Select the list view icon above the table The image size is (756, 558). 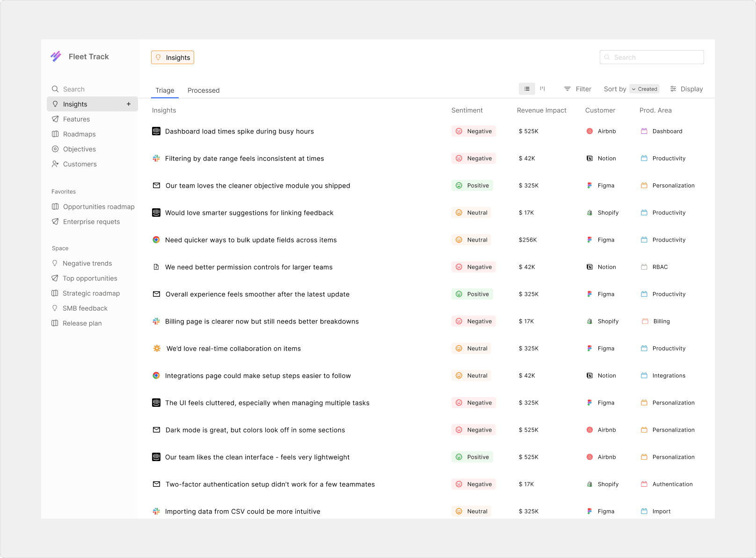click(527, 88)
